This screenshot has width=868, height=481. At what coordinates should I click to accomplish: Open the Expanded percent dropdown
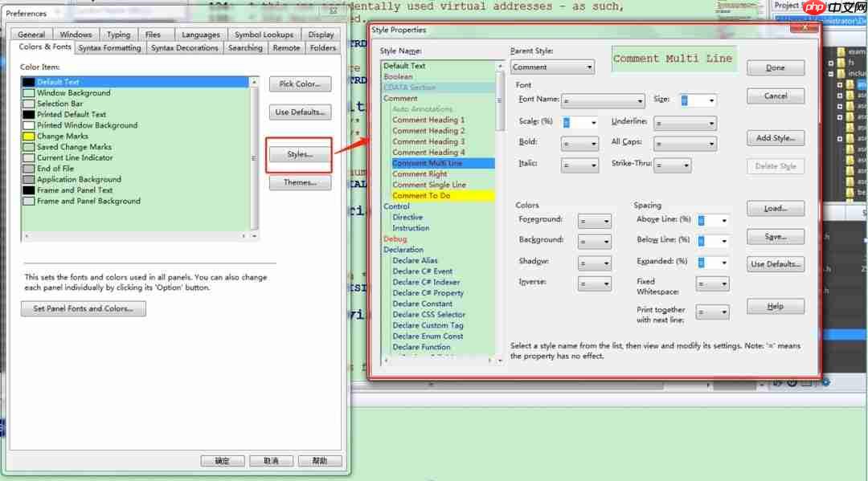coord(713,263)
